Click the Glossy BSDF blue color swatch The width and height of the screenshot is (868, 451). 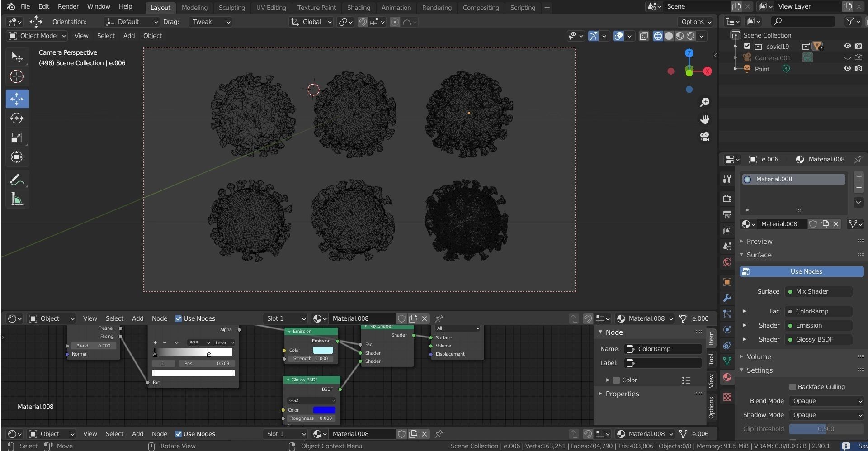click(x=324, y=410)
